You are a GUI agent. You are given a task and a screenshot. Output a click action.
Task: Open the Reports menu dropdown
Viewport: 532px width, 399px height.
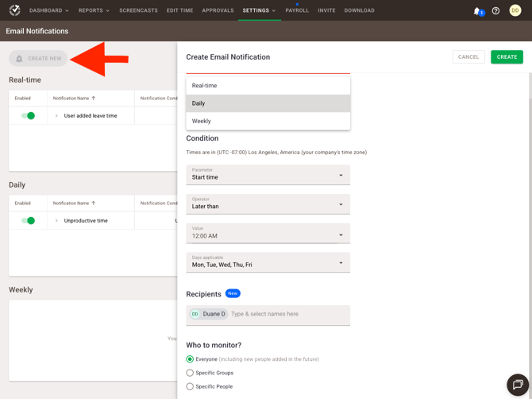tap(94, 10)
